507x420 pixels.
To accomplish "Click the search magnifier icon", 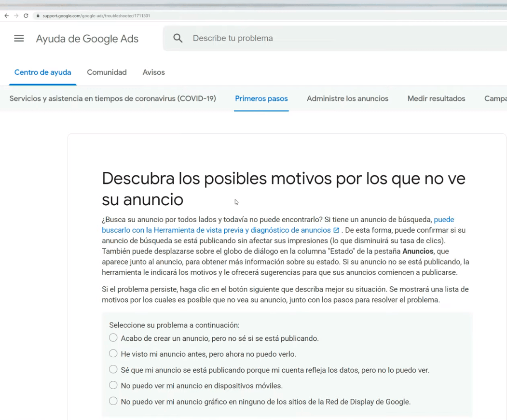I will pyautogui.click(x=178, y=38).
